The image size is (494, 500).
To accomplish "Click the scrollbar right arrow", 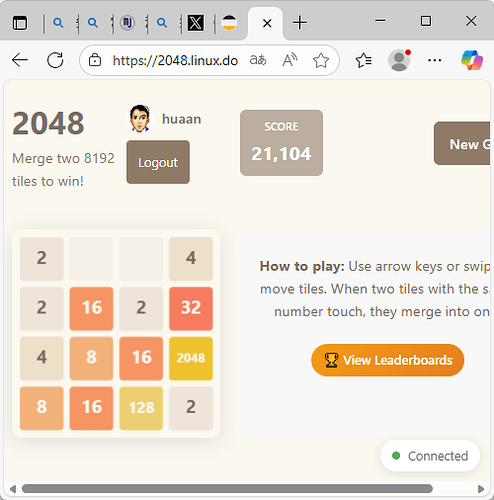I will click(481, 489).
